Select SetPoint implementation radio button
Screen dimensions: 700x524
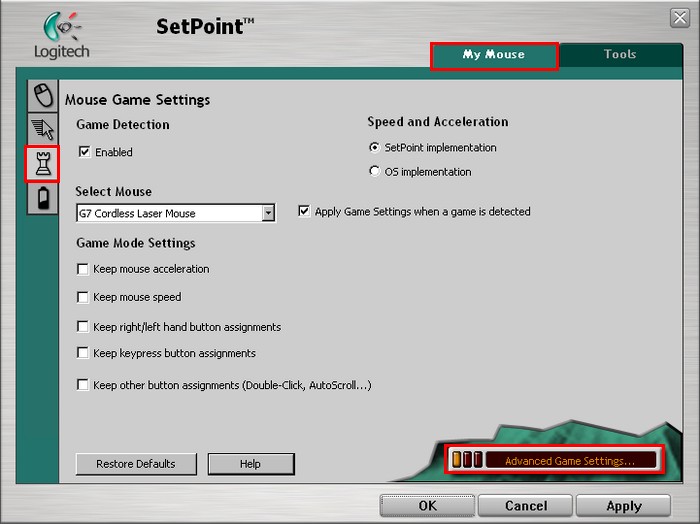(x=375, y=147)
